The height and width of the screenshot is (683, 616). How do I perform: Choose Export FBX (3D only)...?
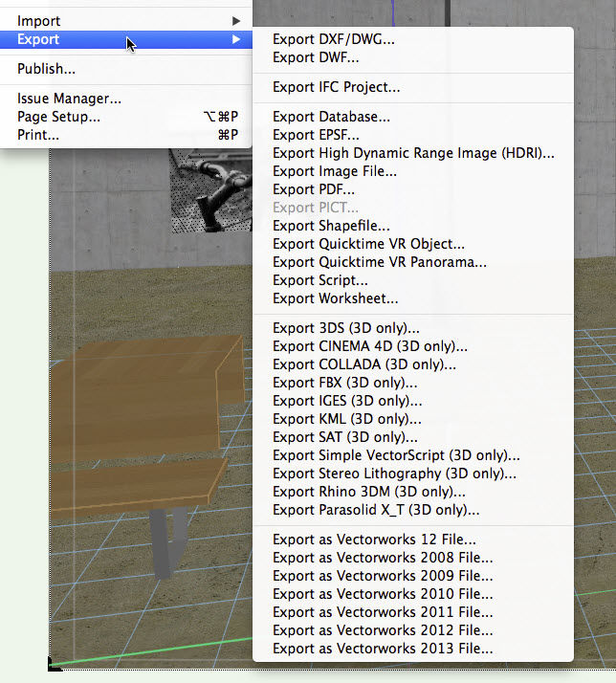coord(413,383)
